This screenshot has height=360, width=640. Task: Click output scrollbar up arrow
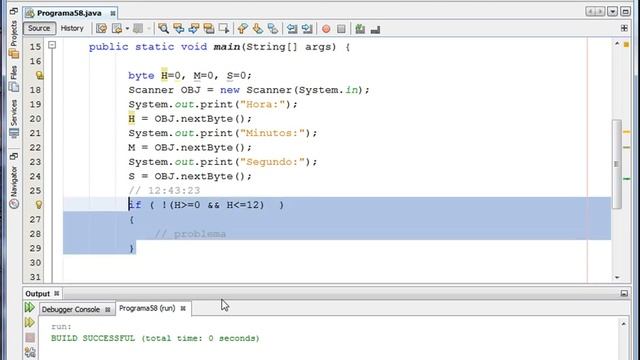pos(624,324)
